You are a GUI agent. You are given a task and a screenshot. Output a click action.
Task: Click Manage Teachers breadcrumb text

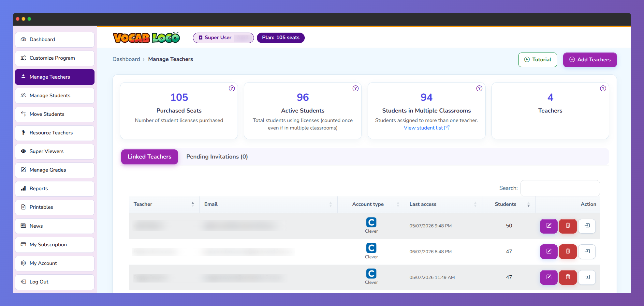[170, 59]
